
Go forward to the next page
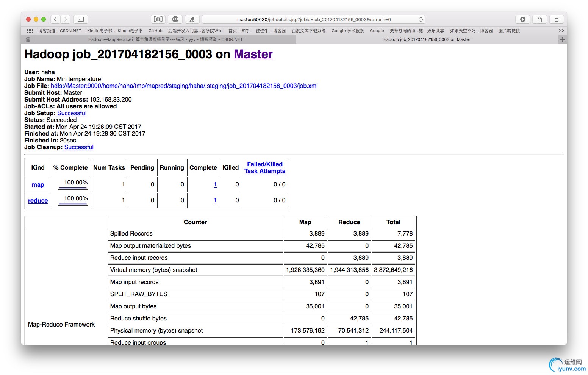click(x=66, y=19)
